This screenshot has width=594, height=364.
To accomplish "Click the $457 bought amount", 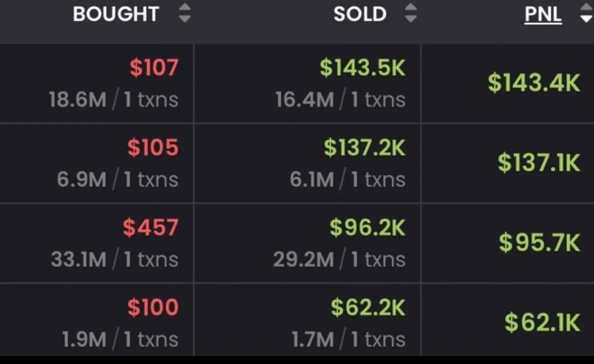I will tap(150, 227).
